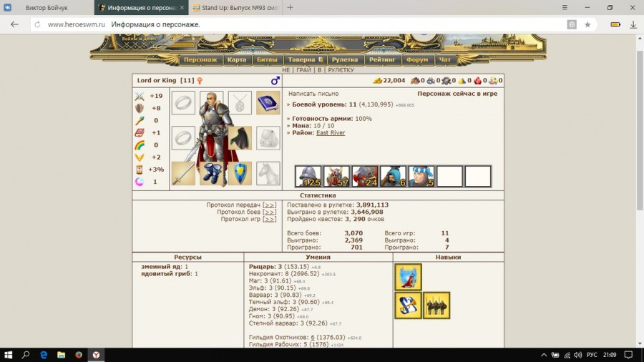Open Протокол боев log link
Viewport: 644px width, 362px height.
[269, 212]
